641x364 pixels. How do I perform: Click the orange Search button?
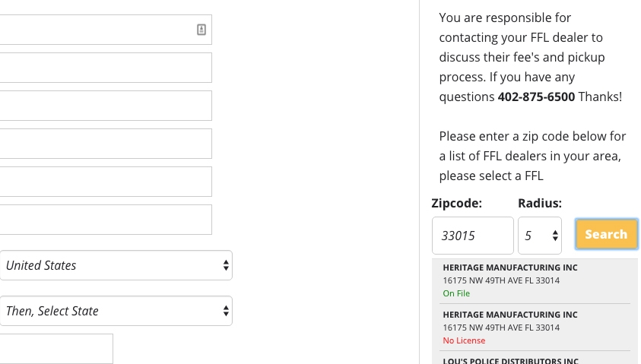coord(606,234)
